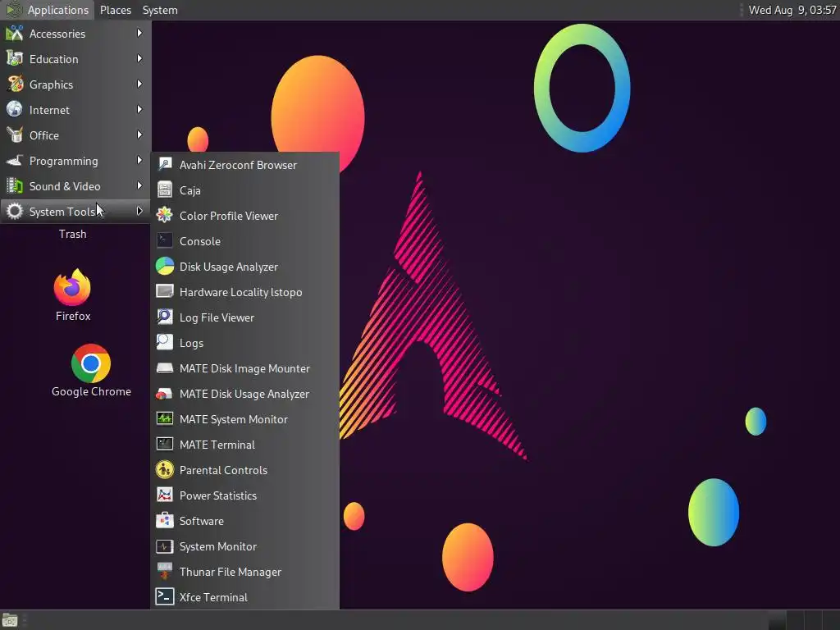Choose Console menu entry

tap(200, 241)
